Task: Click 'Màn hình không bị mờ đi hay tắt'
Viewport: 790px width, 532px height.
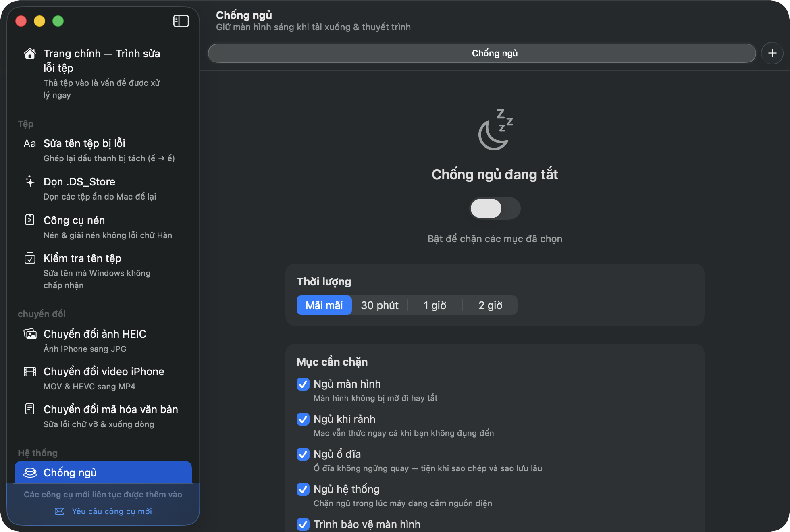Action: (376, 398)
